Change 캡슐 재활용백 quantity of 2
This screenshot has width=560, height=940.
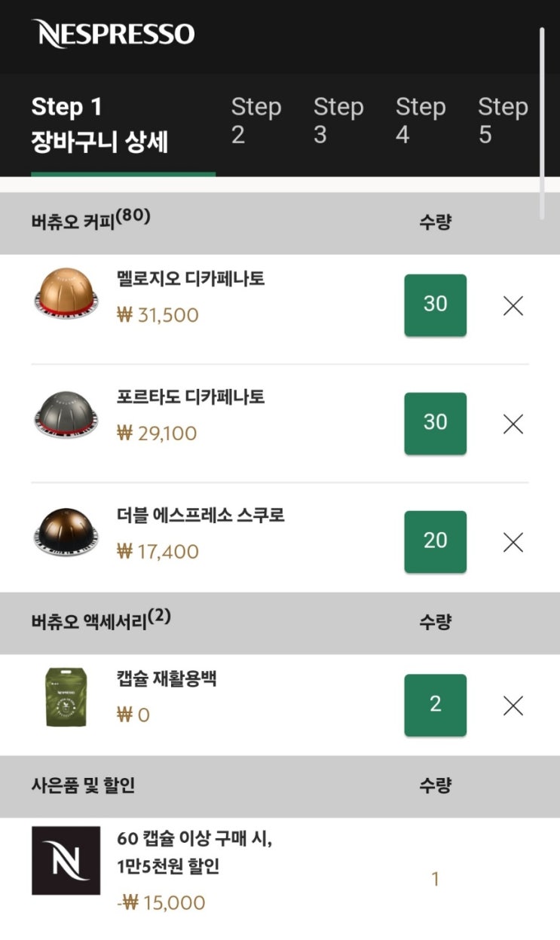point(435,705)
